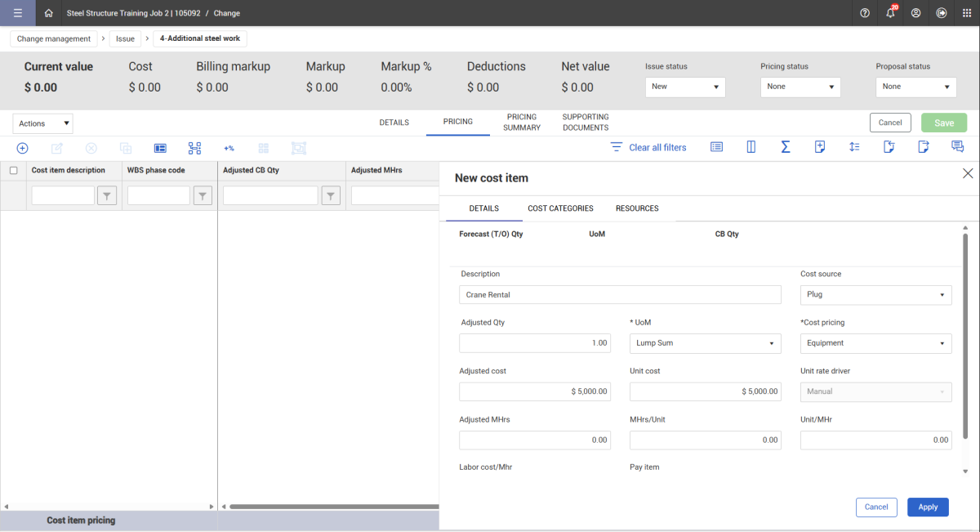The width and height of the screenshot is (980, 532).
Task: Switch to the Cost Categories tab
Action: 560,208
